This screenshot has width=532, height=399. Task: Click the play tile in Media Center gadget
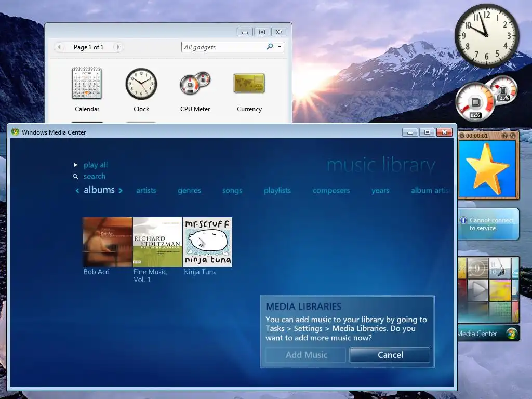click(478, 290)
